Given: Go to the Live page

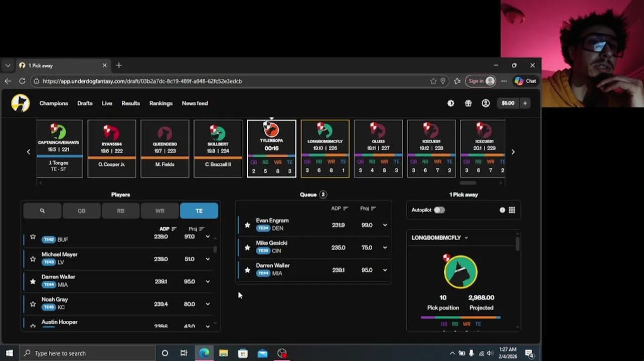Looking at the screenshot, I should pos(107,103).
